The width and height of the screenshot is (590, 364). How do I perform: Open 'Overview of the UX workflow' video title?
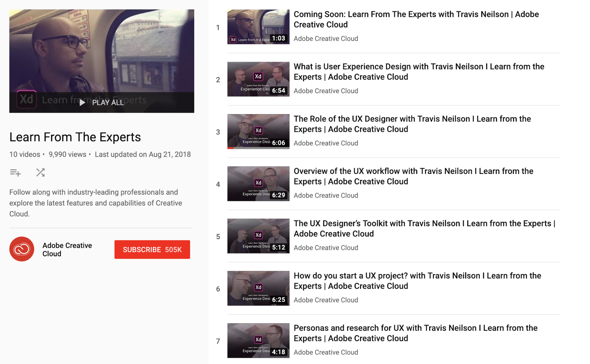tap(414, 176)
